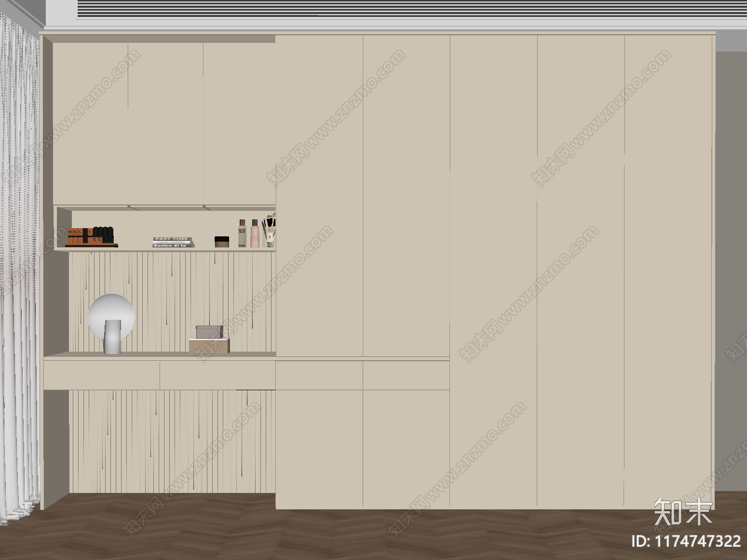Click the pink bottle on the shelf

tap(255, 233)
